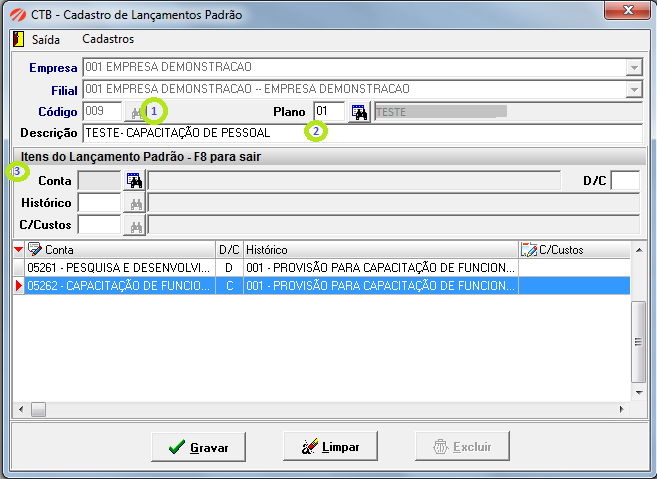Click the Histórico lookup binoculars icon
This screenshot has height=479, width=657.
coord(135,203)
